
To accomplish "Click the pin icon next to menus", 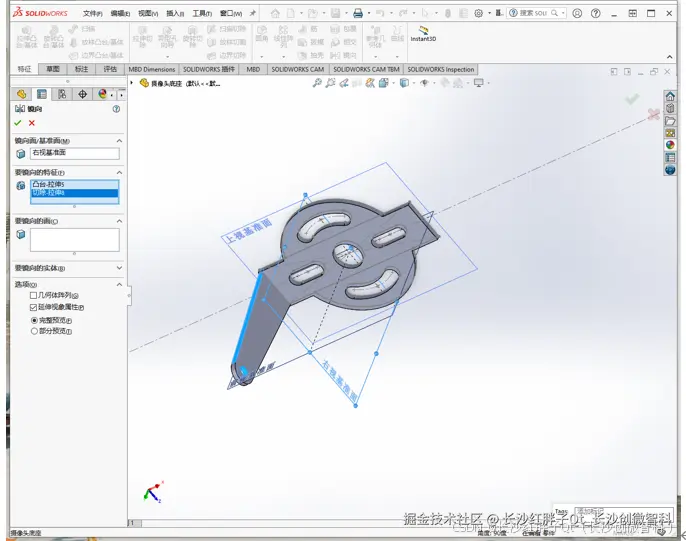I will pos(252,14).
